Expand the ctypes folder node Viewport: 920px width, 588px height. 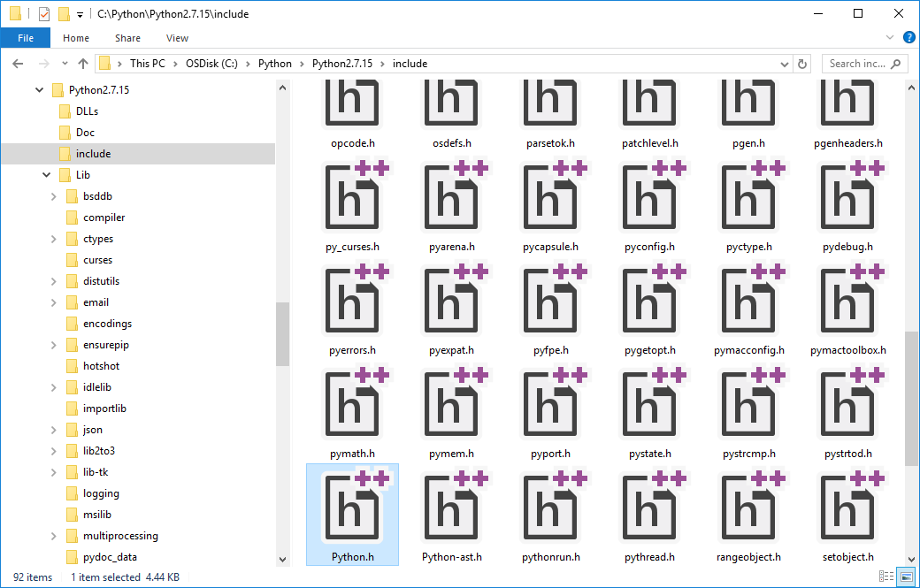[54, 239]
